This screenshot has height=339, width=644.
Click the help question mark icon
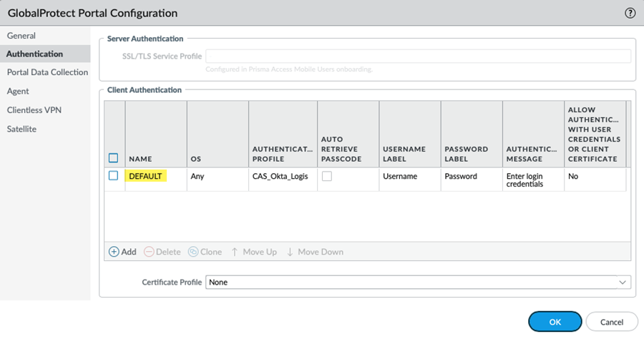click(x=630, y=13)
